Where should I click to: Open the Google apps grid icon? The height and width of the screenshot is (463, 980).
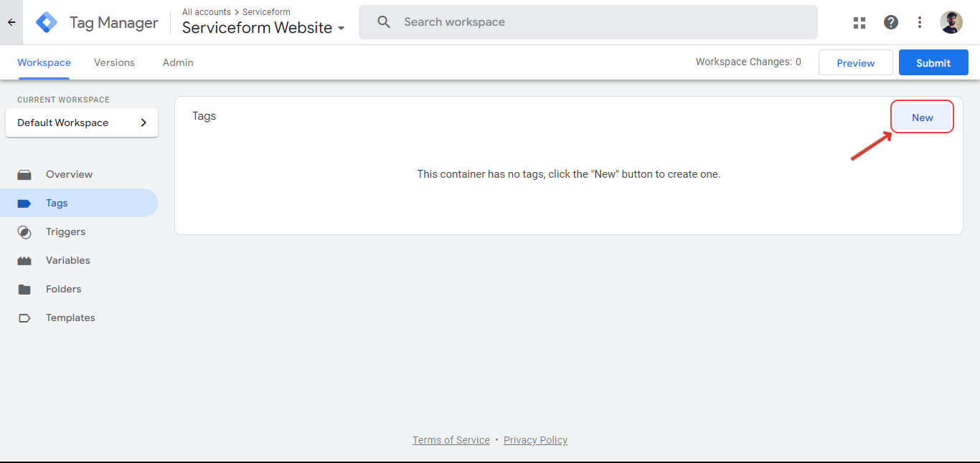point(859,22)
